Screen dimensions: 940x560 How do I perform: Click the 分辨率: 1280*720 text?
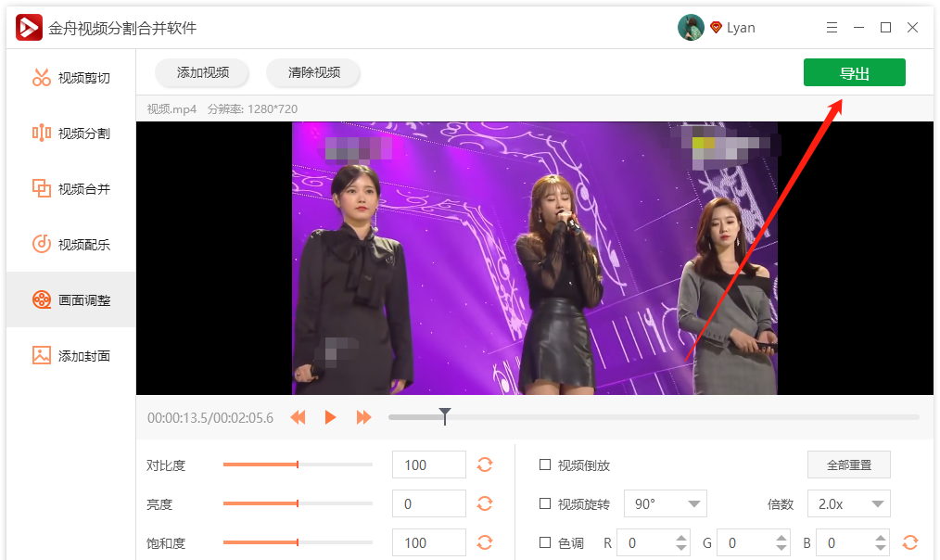click(252, 109)
